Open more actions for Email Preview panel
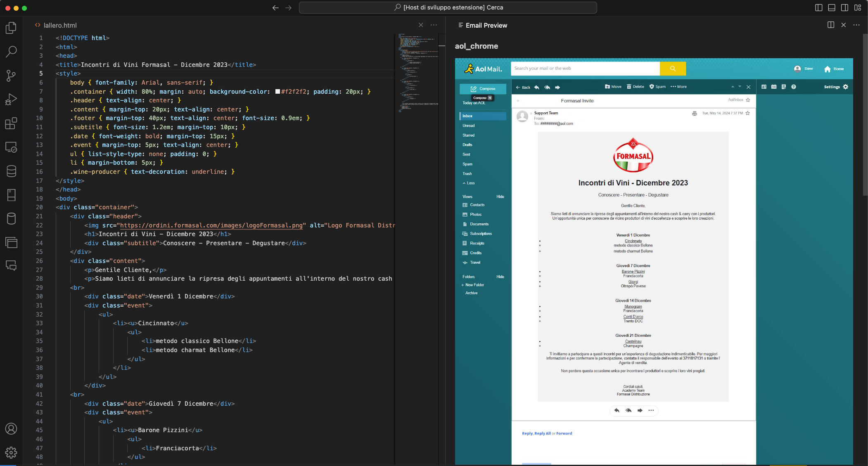This screenshot has width=868, height=466. tap(856, 25)
